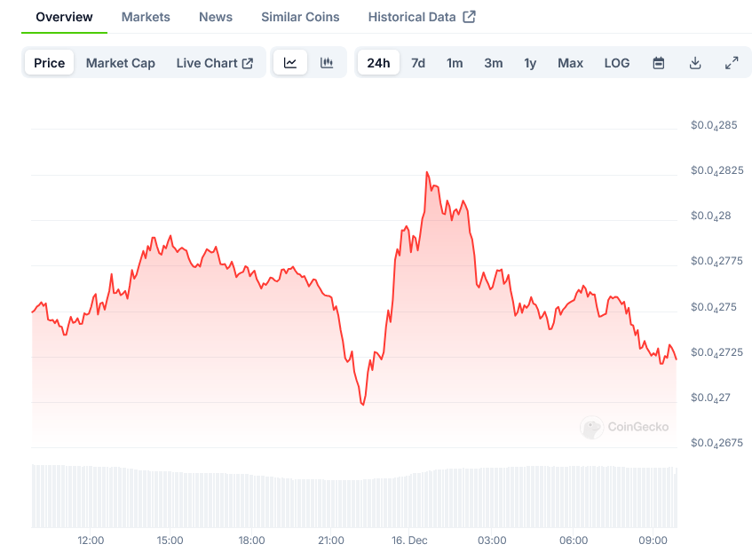The width and height of the screenshot is (752, 560).
Task: Toggle LOG scale on chart
Action: (x=617, y=63)
